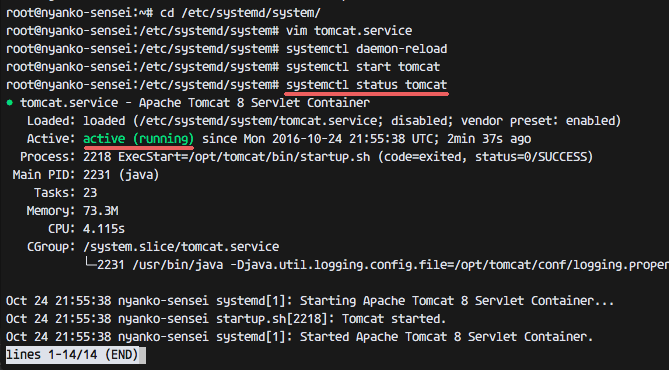Click the 'systemctl start tomcat' command

click(x=363, y=67)
